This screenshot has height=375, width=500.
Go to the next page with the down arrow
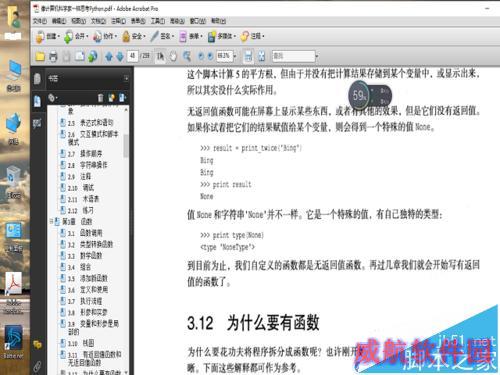click(x=120, y=56)
